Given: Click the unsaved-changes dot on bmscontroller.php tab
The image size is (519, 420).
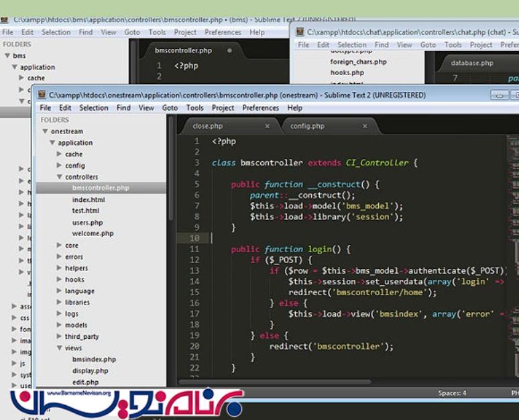Looking at the screenshot, I should click(x=229, y=50).
